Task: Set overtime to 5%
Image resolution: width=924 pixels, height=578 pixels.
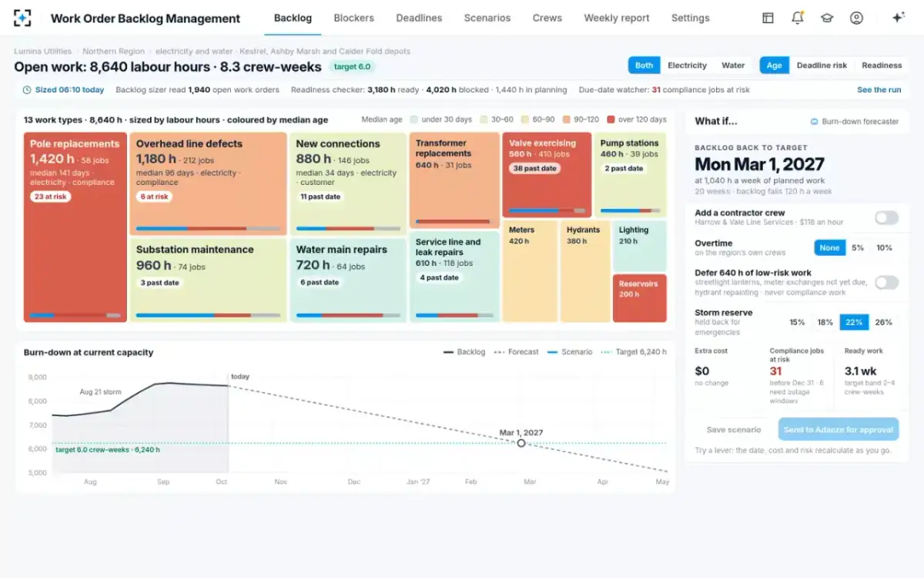Action: point(858,247)
